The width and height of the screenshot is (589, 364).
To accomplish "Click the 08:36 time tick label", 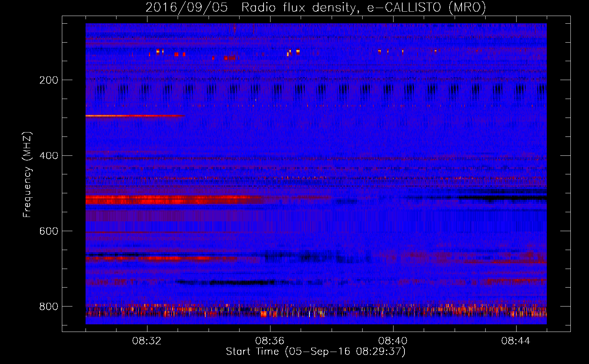I will point(270,341).
